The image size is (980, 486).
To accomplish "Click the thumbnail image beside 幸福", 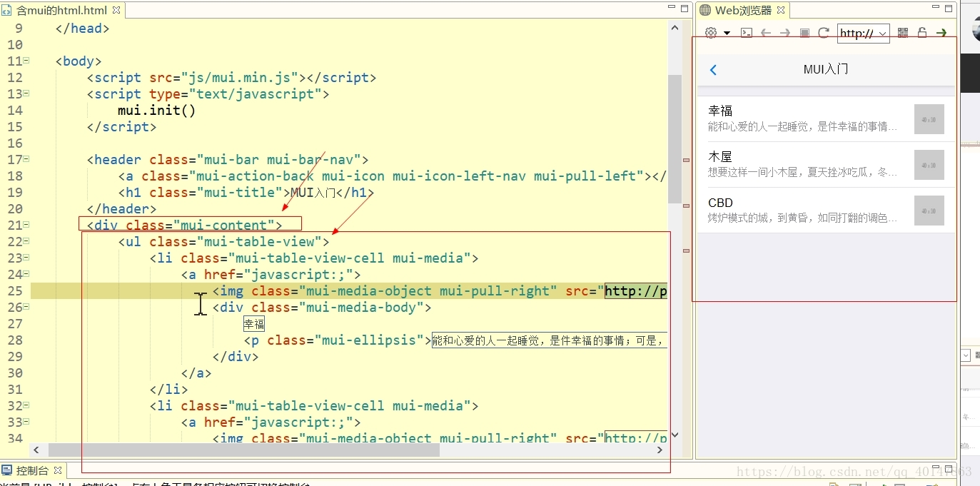I will (x=929, y=119).
